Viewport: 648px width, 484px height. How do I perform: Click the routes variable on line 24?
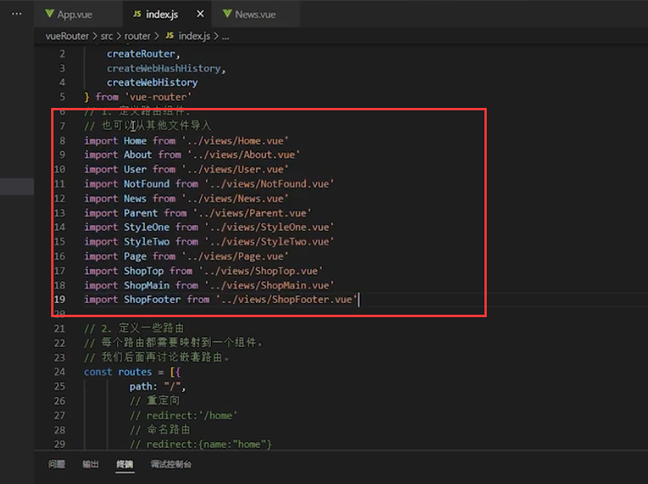click(135, 372)
